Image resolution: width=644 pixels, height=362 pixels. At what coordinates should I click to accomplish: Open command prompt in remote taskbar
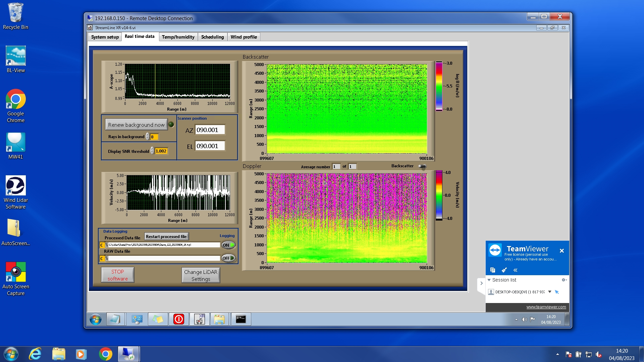pos(240,319)
